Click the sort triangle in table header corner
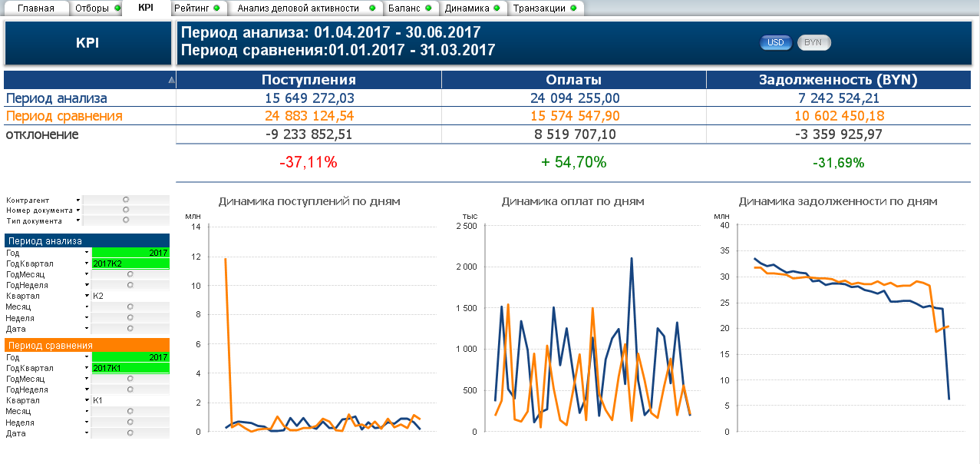Image resolution: width=980 pixels, height=464 pixels. [x=171, y=80]
